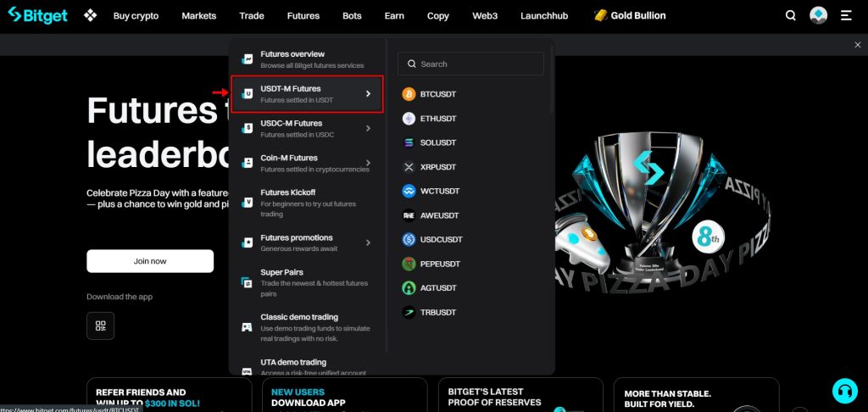Screen dimensions: 868x412
Task: Open the More Than Stable yield card
Action: pyautogui.click(x=697, y=395)
